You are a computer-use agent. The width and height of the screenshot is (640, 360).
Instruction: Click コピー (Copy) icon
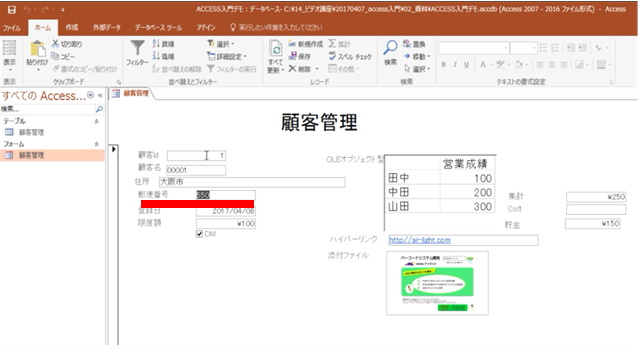56,56
